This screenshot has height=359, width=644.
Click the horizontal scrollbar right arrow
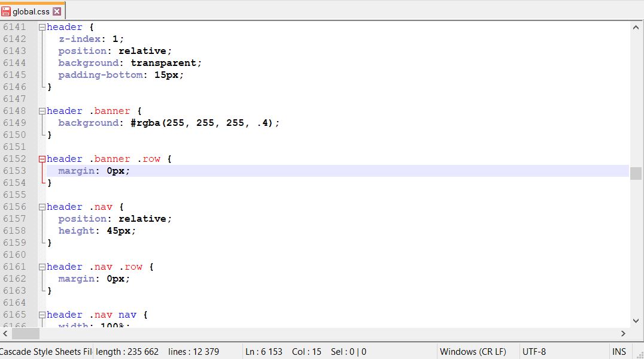(x=623, y=333)
